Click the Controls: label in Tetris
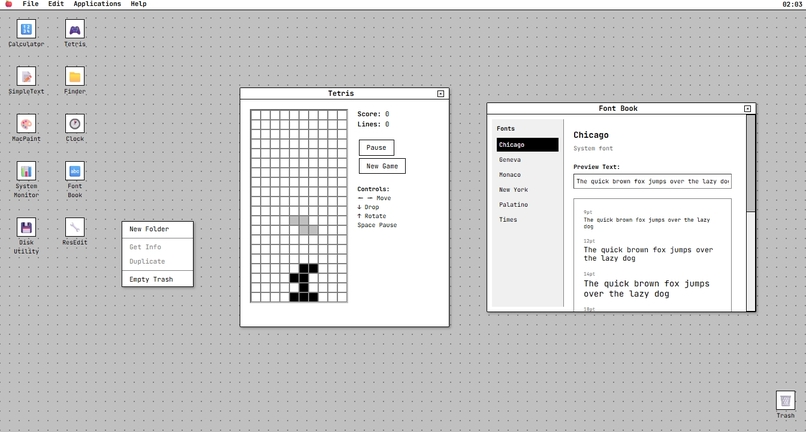This screenshot has height=432, width=806. click(374, 189)
